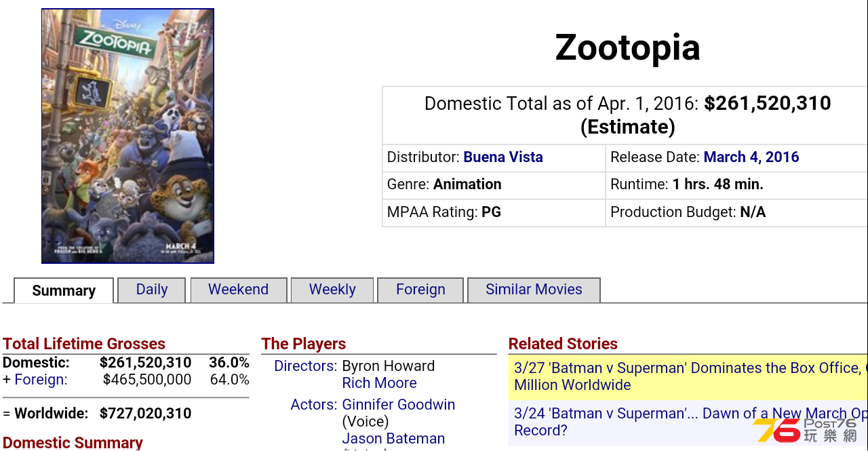Go to the Weekly tab
Screen dimensions: 868x451
pyautogui.click(x=332, y=290)
